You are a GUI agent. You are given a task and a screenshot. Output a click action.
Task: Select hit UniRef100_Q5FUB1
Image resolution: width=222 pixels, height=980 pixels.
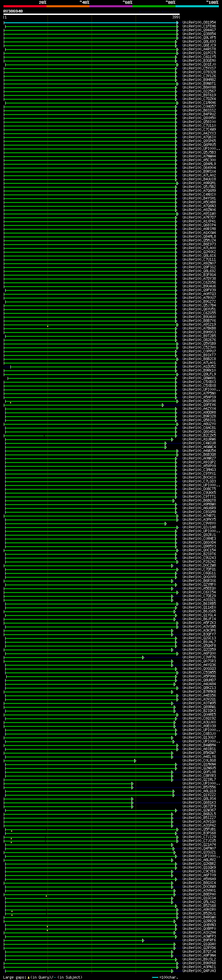[199, 829]
